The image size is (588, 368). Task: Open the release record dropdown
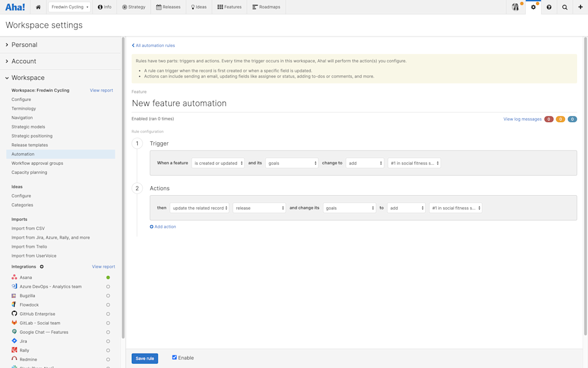click(259, 208)
